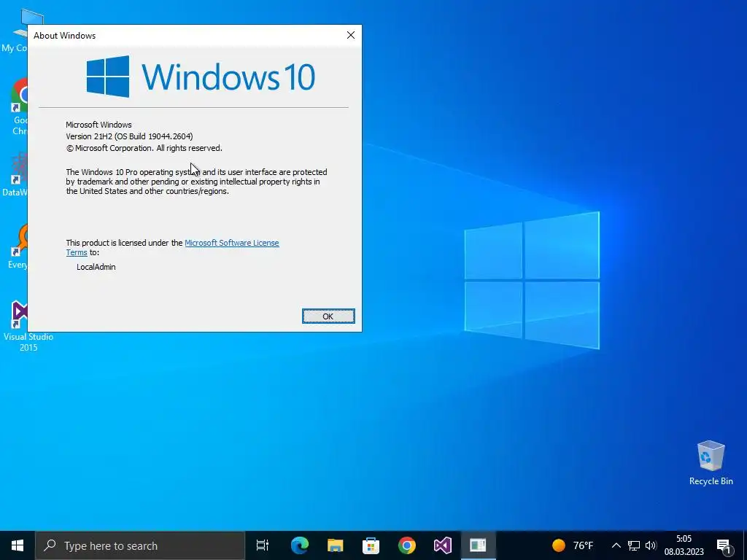Viewport: 747px width, 560px height.
Task: Click the Windows 10 logo banner
Action: (x=201, y=76)
